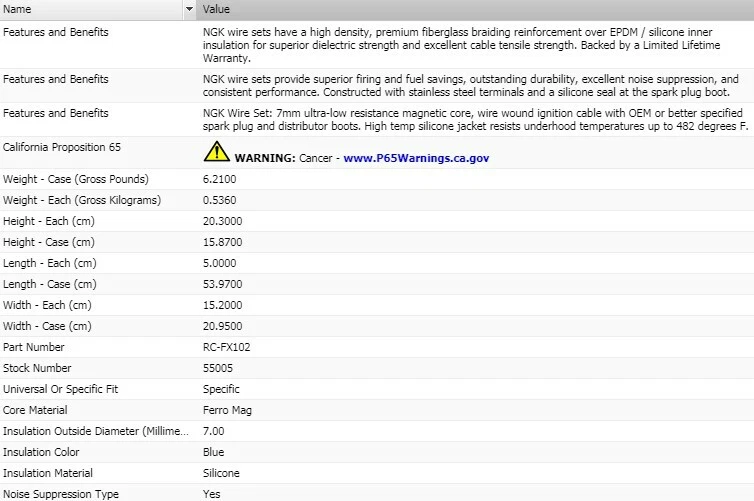Select the Part Number label
Screen dimensions: 754x501
pyautogui.click(x=34, y=347)
